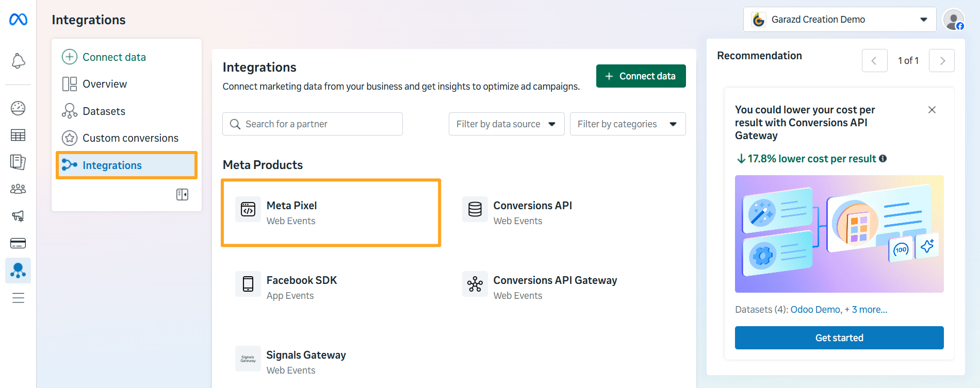
Task: Click the Meta Pixel code icon
Action: click(x=248, y=209)
